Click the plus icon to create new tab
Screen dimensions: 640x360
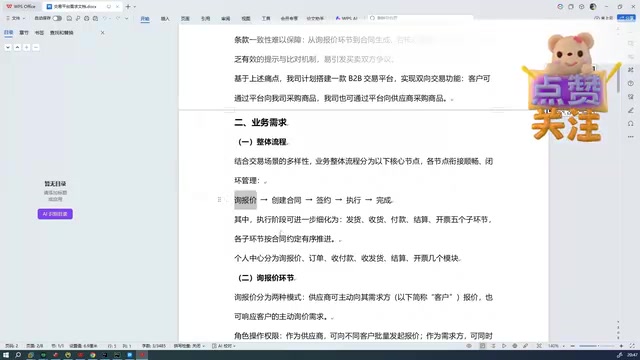[128, 7]
